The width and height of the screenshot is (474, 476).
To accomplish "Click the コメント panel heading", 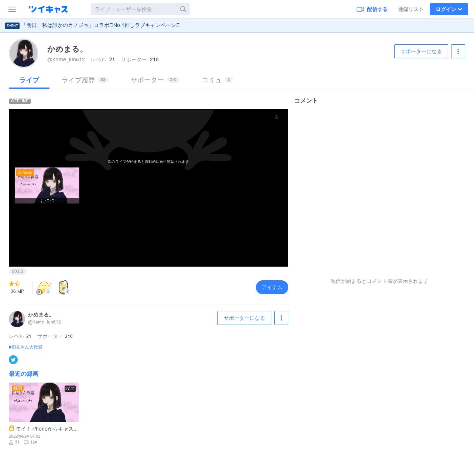I will [306, 101].
